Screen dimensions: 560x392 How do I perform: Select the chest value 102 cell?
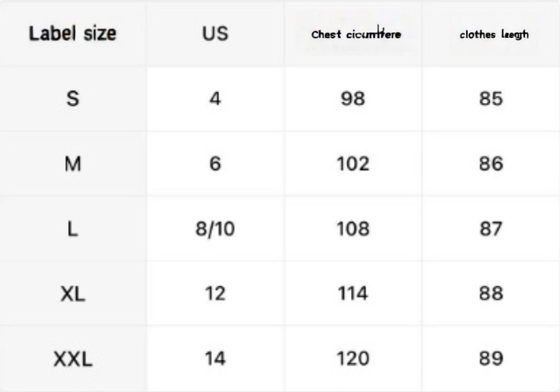pyautogui.click(x=352, y=164)
